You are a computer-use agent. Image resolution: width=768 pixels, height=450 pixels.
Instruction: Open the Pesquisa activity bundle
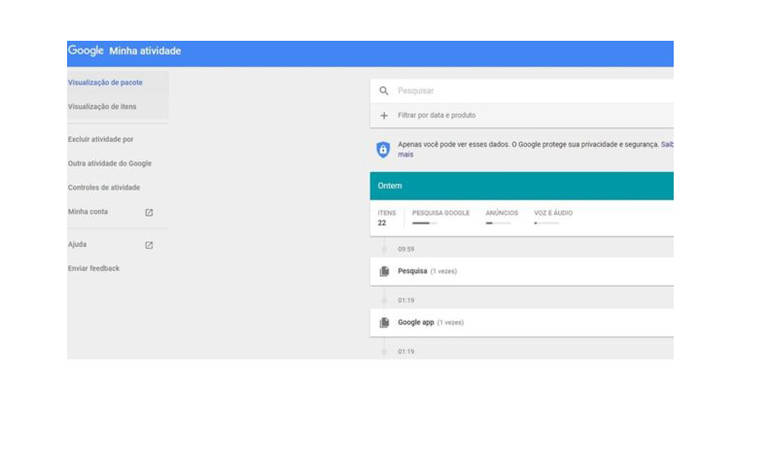click(522, 271)
